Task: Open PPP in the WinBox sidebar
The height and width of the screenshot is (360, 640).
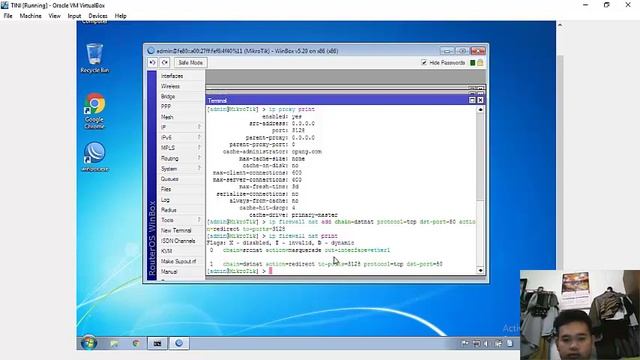Action: [x=166, y=107]
